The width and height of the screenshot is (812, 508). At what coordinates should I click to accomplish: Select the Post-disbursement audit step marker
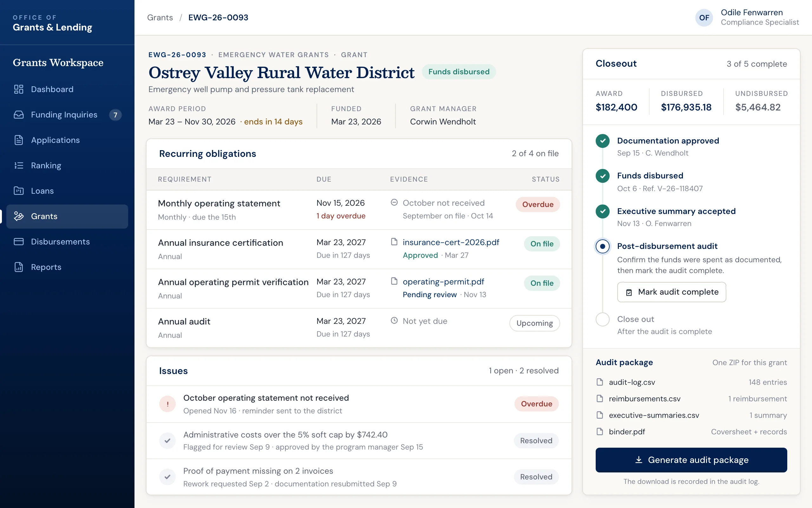603,246
